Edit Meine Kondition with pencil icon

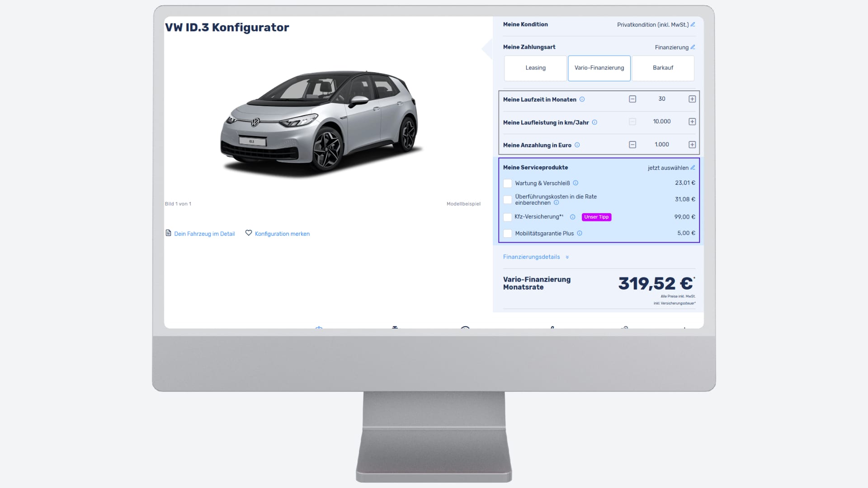(x=693, y=24)
